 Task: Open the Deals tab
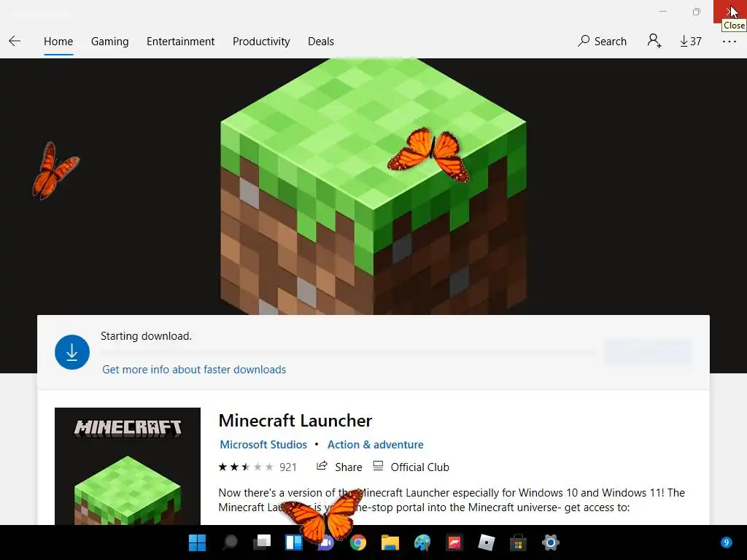(321, 42)
